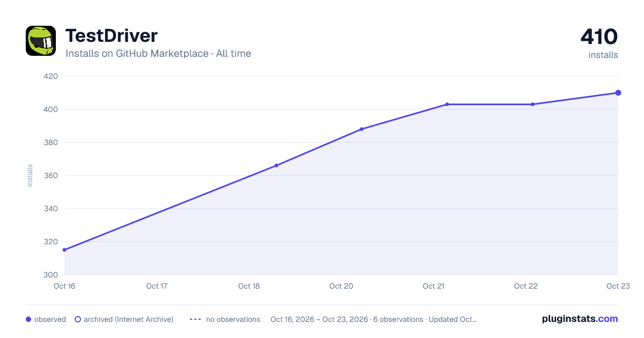The height and width of the screenshot is (338, 644).
Task: Click the 'no observations' legend label
Action: tap(233, 319)
